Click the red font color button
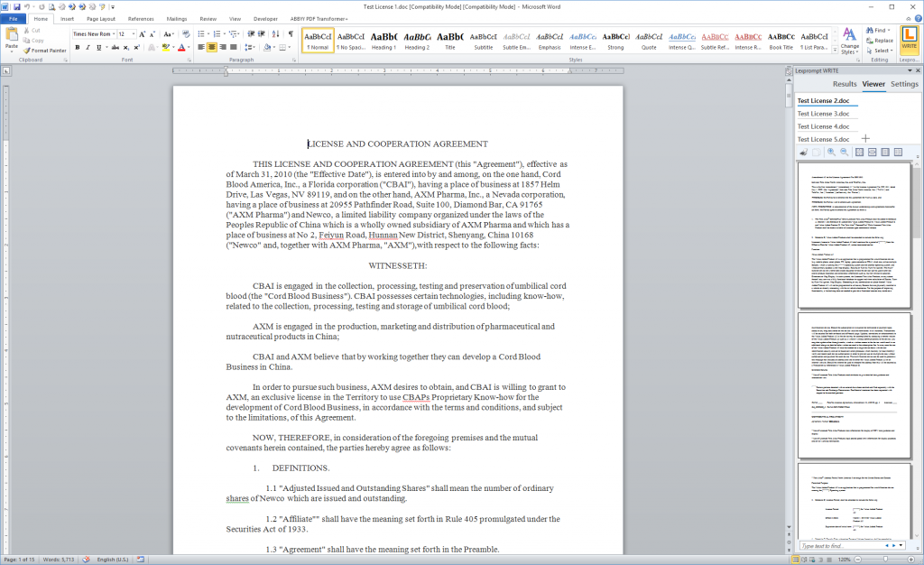Viewport: 924px width, 565px height. point(181,47)
